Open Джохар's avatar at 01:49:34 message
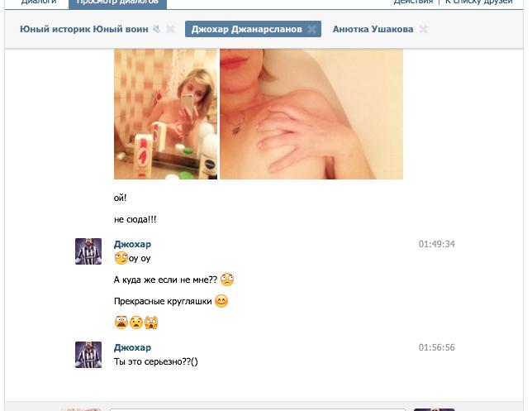 point(88,251)
